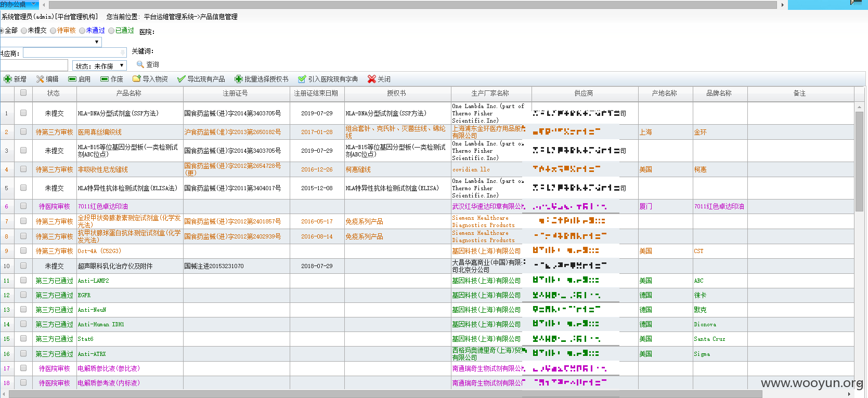Click the 电解质参考液(内标液) product name
The width and height of the screenshot is (868, 398).
pos(109,383)
